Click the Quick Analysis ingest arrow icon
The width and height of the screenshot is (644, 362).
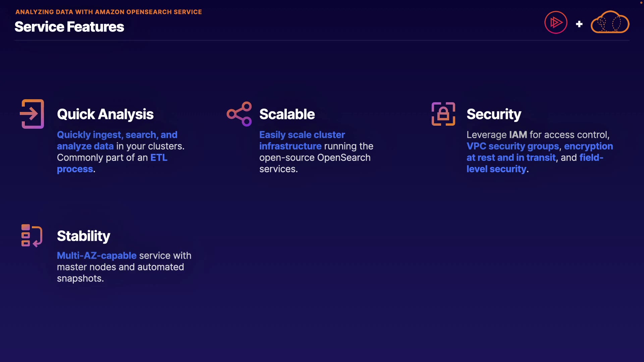(32, 114)
